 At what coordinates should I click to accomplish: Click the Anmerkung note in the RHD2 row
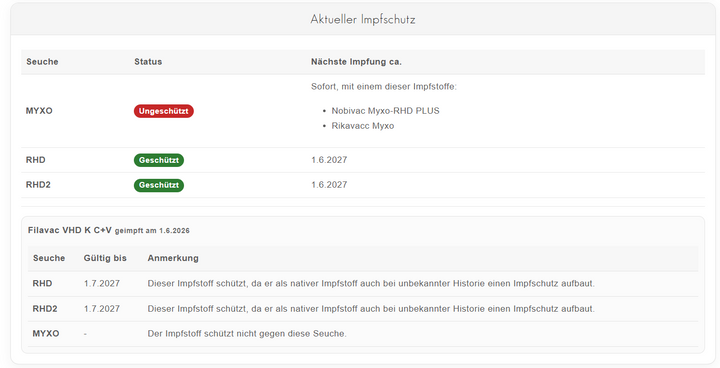pos(371,309)
